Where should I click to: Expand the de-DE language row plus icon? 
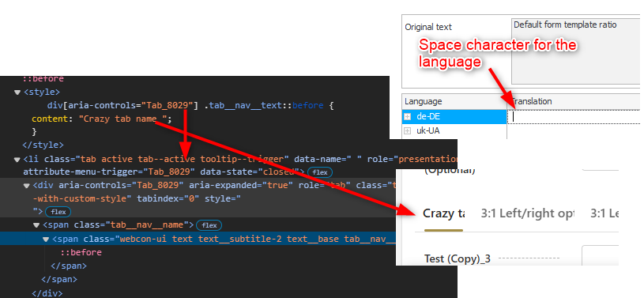(408, 117)
